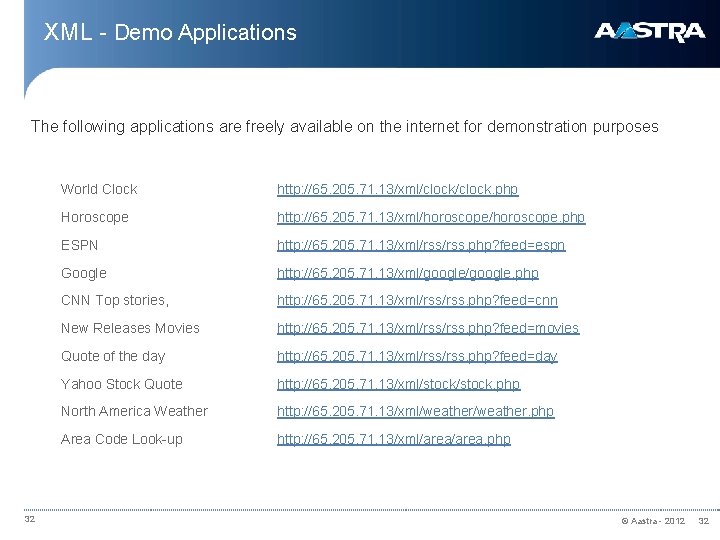
Task: Open the area.php lookup link
Action: click(394, 439)
